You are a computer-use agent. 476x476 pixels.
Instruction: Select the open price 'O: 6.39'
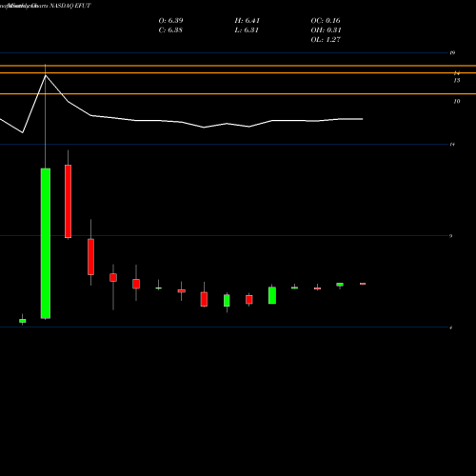[170, 20]
